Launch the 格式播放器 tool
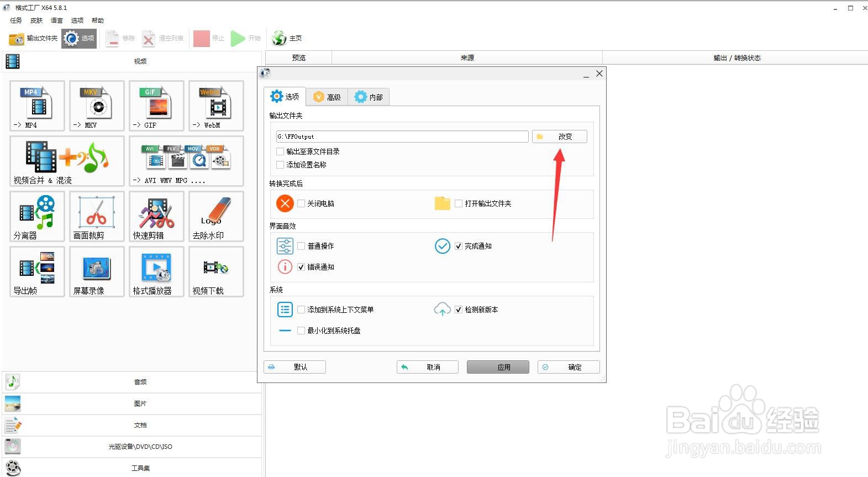 [156, 271]
